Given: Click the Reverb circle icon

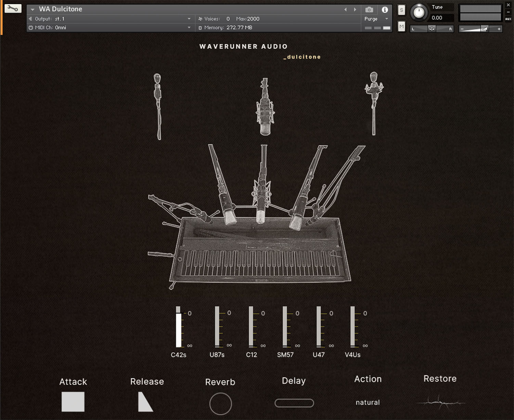Looking at the screenshot, I should pos(220,404).
